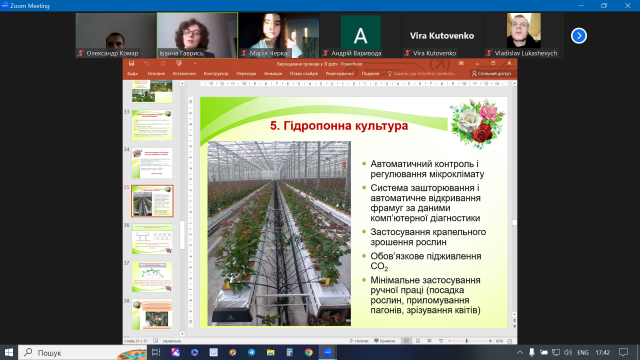Viewport: 640px width, 360px height.
Task: Click the Undo arrow icon in PowerPoint
Action: [x=147, y=63]
